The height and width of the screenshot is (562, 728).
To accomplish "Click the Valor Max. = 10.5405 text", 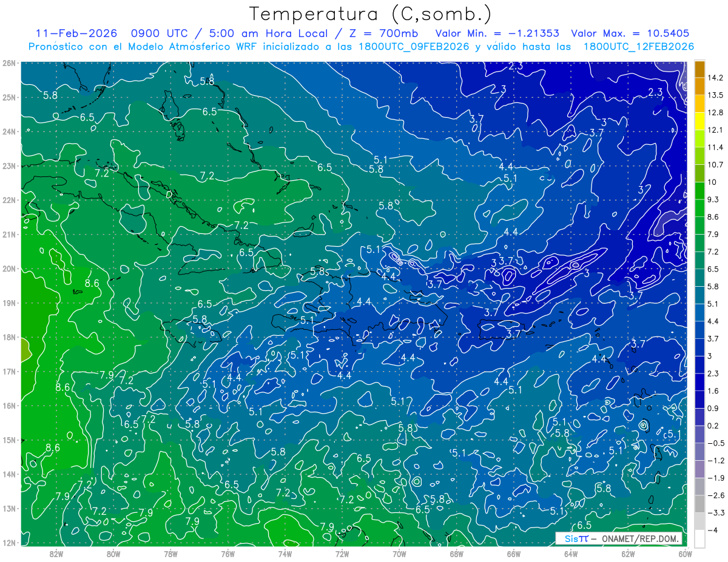I will tap(630, 33).
